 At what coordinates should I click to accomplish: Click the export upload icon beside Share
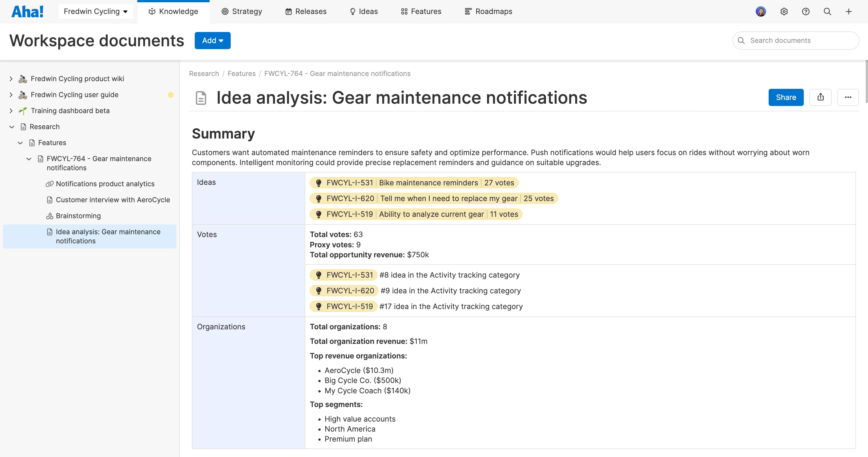coord(820,97)
